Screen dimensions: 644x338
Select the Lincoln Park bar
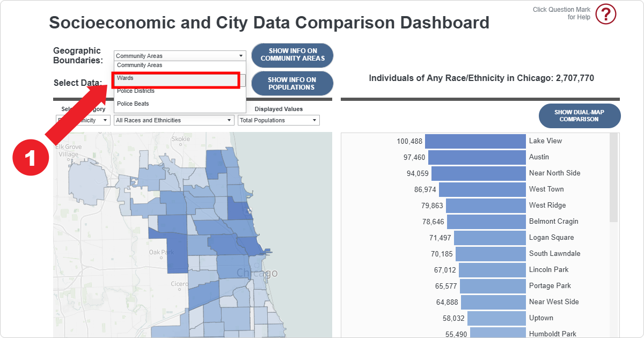coord(492,270)
